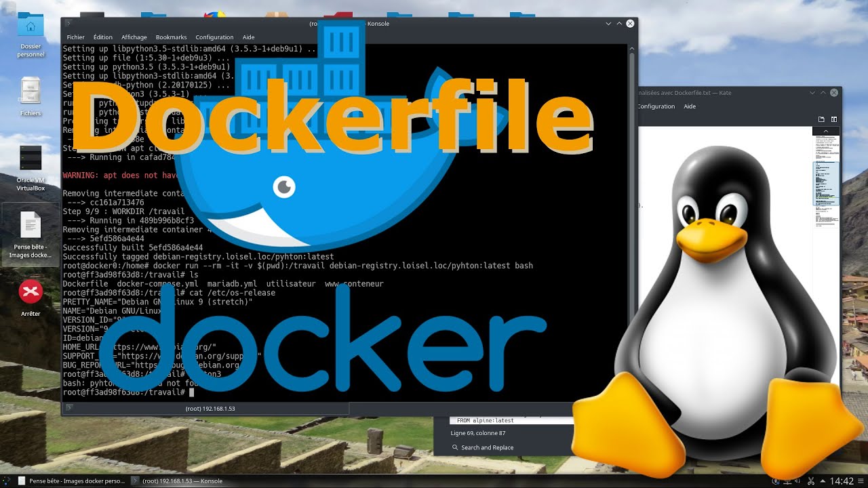Close the Kate window
The height and width of the screenshot is (488, 868).
[835, 93]
